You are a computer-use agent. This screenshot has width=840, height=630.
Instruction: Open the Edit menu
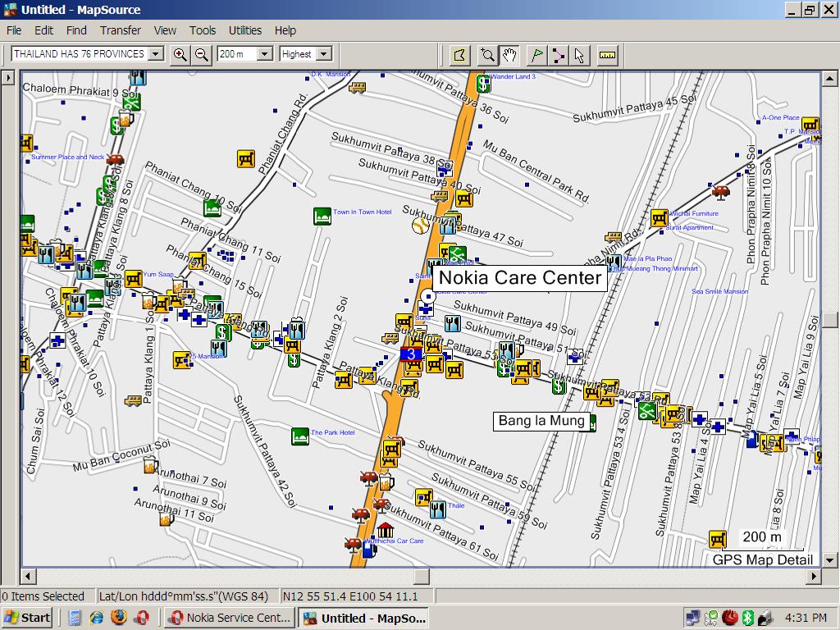pos(44,30)
